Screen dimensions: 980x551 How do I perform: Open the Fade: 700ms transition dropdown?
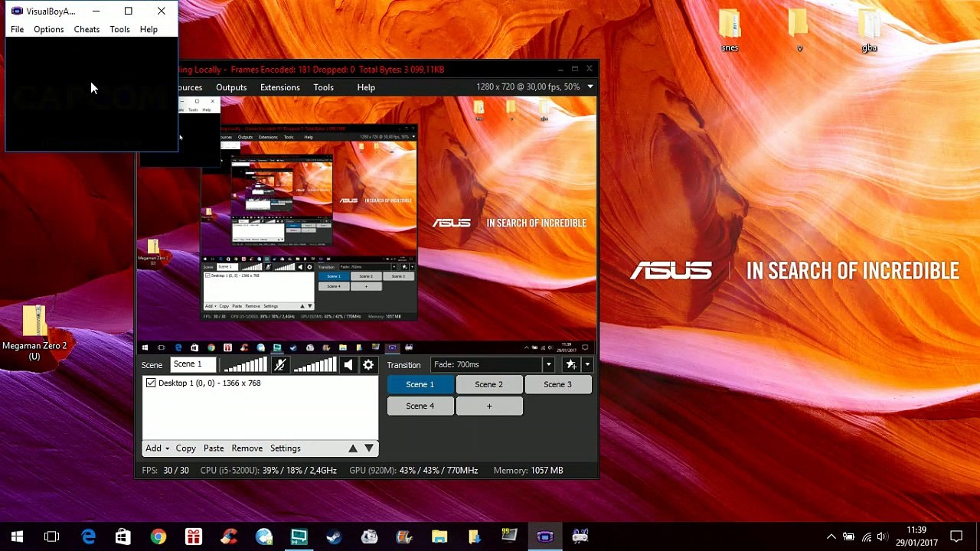492,365
